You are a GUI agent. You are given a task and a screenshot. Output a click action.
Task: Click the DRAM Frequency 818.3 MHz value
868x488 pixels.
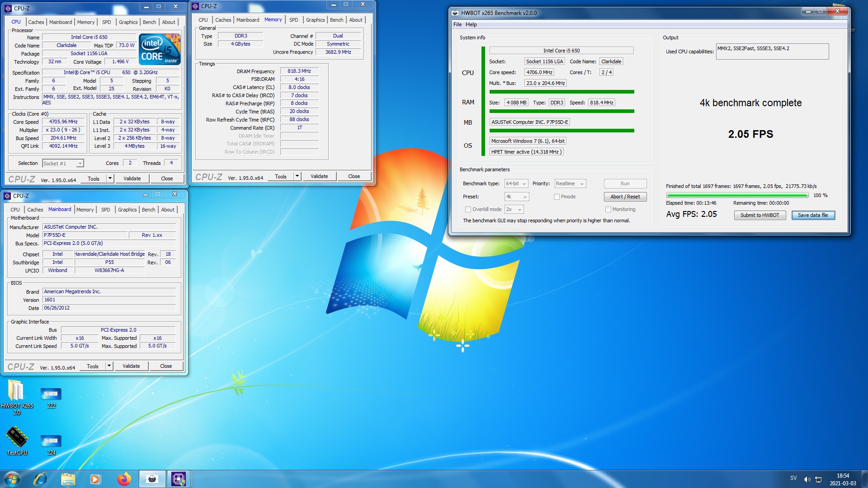299,71
